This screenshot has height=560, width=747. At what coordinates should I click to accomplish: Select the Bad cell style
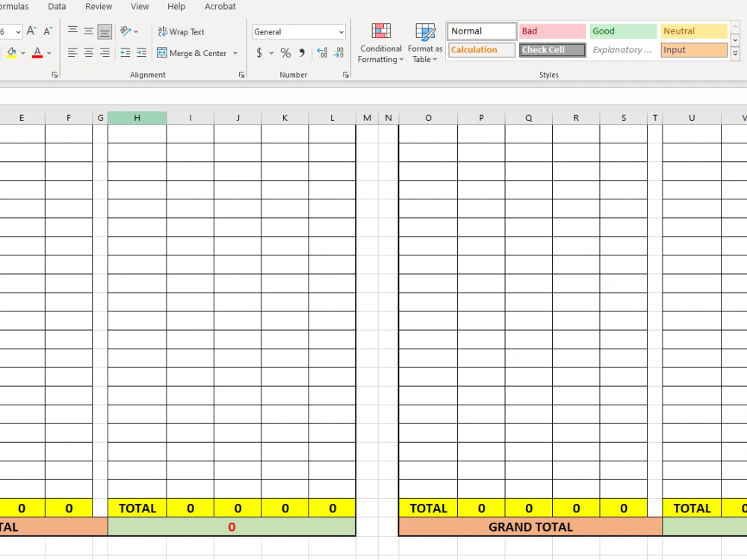(552, 31)
